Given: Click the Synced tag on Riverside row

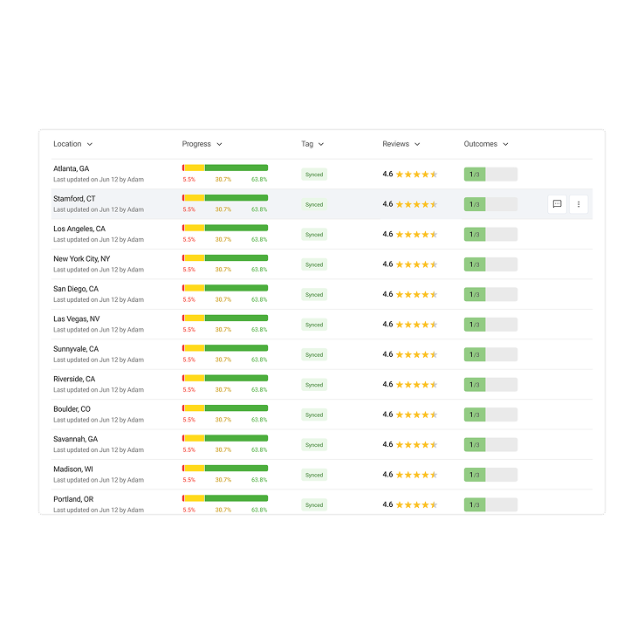Looking at the screenshot, I should tap(314, 385).
